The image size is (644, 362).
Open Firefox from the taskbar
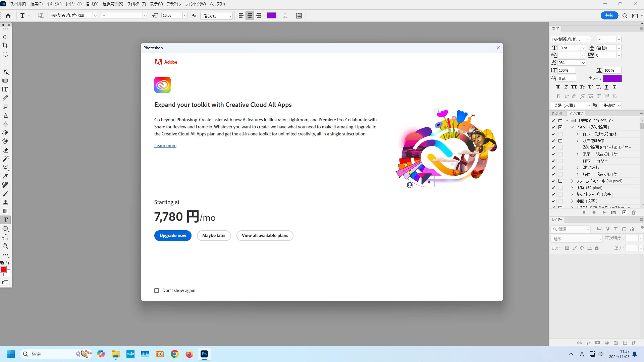pos(189,354)
